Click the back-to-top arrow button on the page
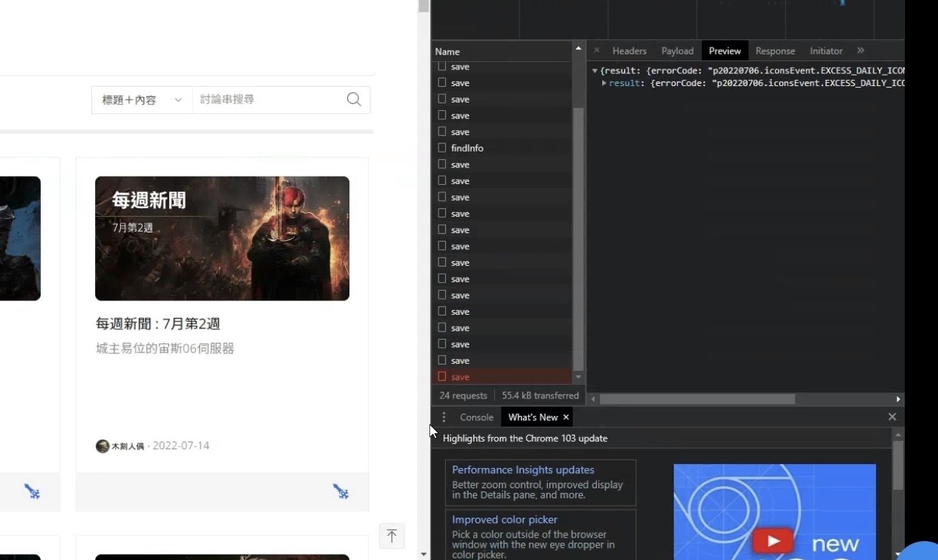This screenshot has width=938, height=560. pyautogui.click(x=392, y=536)
